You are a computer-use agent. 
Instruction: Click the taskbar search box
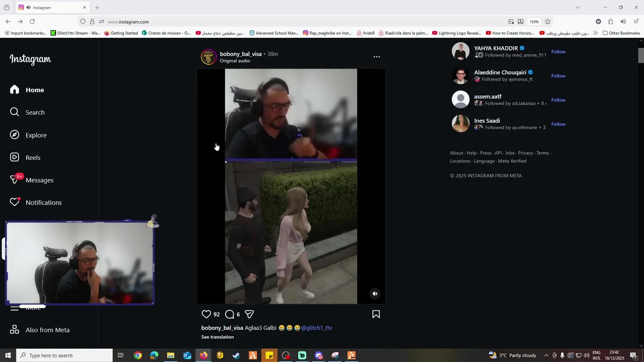coord(64,355)
